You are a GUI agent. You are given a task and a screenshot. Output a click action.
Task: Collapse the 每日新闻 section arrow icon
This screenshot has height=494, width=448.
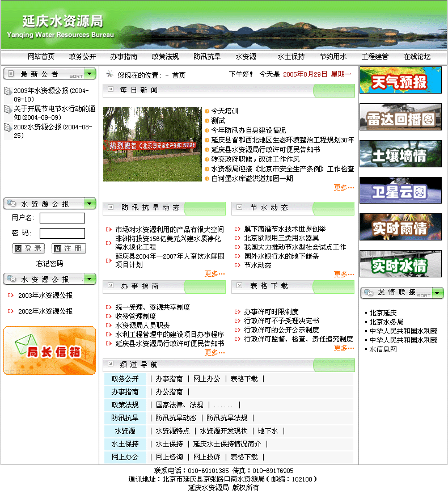(x=111, y=89)
